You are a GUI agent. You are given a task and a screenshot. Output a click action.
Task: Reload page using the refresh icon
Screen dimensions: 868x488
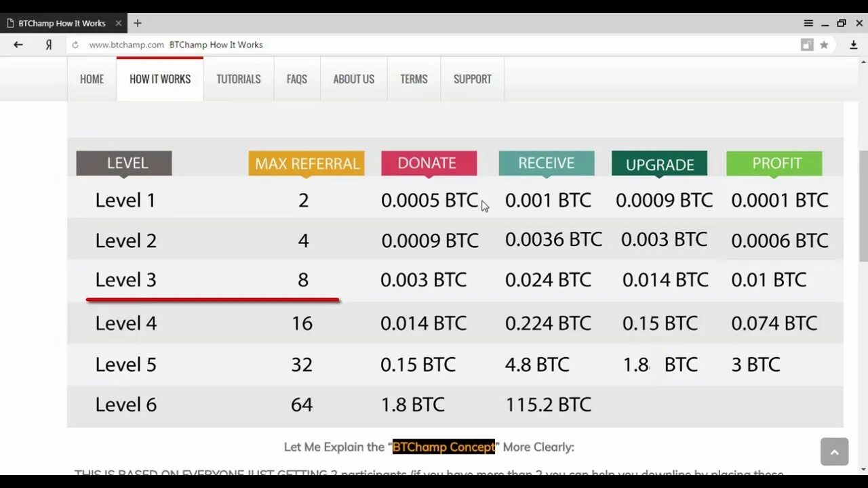(75, 45)
